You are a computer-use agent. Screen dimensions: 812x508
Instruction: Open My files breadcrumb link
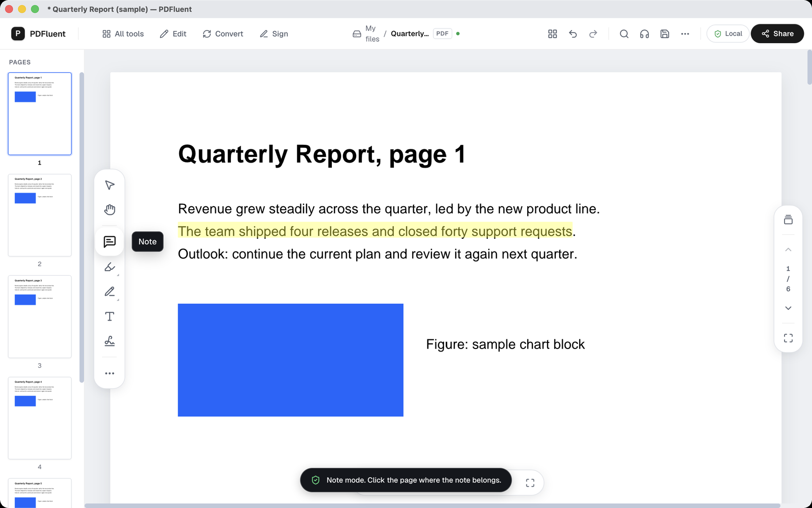372,34
